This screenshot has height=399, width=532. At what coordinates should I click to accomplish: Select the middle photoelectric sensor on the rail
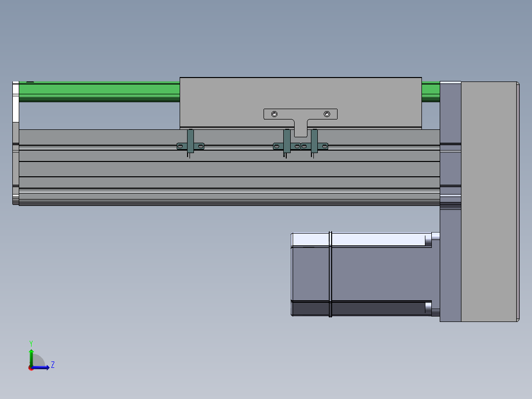287,144
